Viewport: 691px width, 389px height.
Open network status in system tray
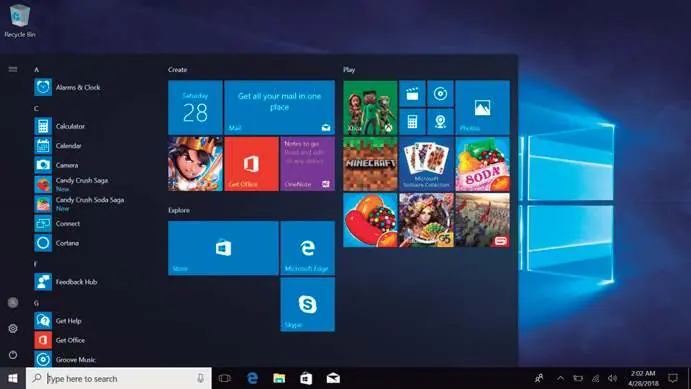pyautogui.click(x=595, y=378)
